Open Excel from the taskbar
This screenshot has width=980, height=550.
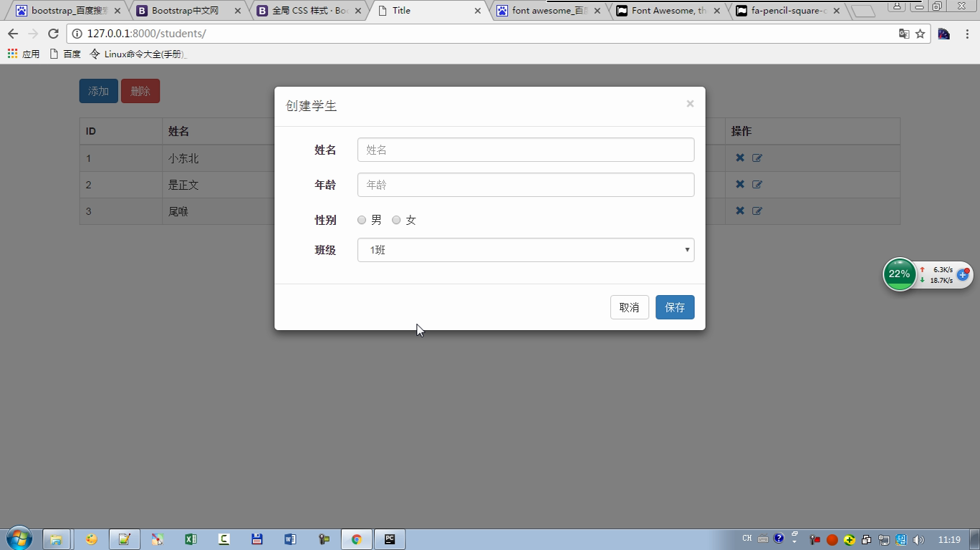[x=191, y=539]
